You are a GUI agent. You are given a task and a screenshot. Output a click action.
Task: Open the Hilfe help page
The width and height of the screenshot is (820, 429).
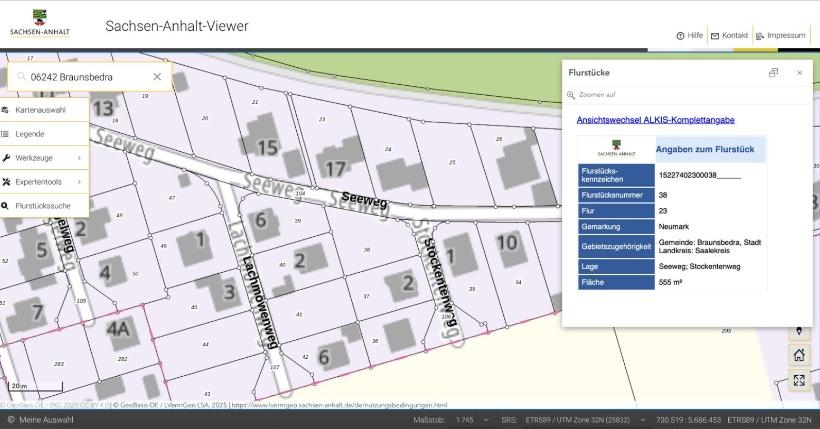point(690,36)
